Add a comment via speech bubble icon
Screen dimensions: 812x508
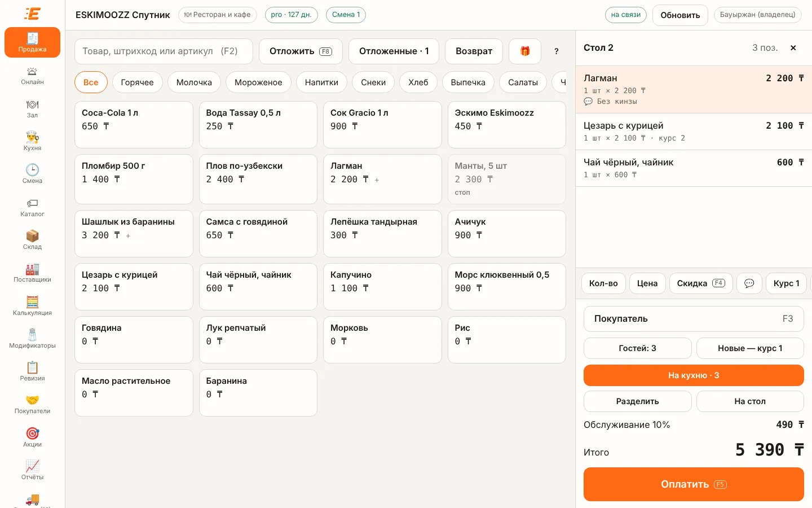[x=749, y=283]
